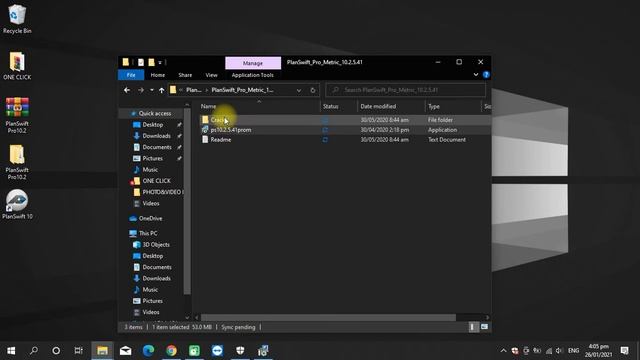Launch the PlanSwift 10 desktop shortcut
This screenshot has width=640, height=360.
coord(17,204)
